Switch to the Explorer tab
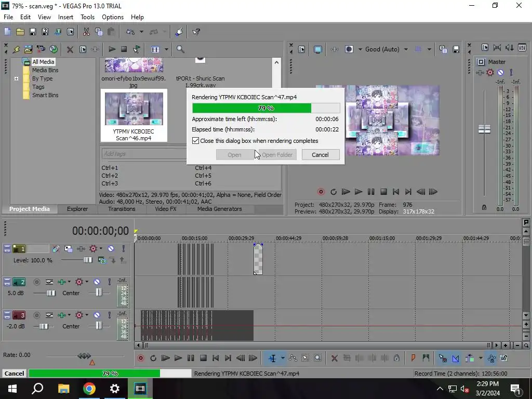 click(77, 209)
